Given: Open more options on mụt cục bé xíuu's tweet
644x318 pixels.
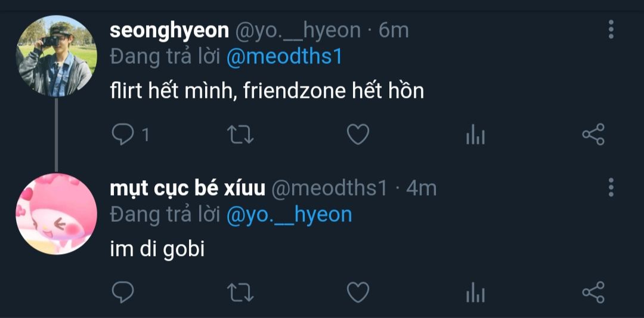Looking at the screenshot, I should coord(611,187).
